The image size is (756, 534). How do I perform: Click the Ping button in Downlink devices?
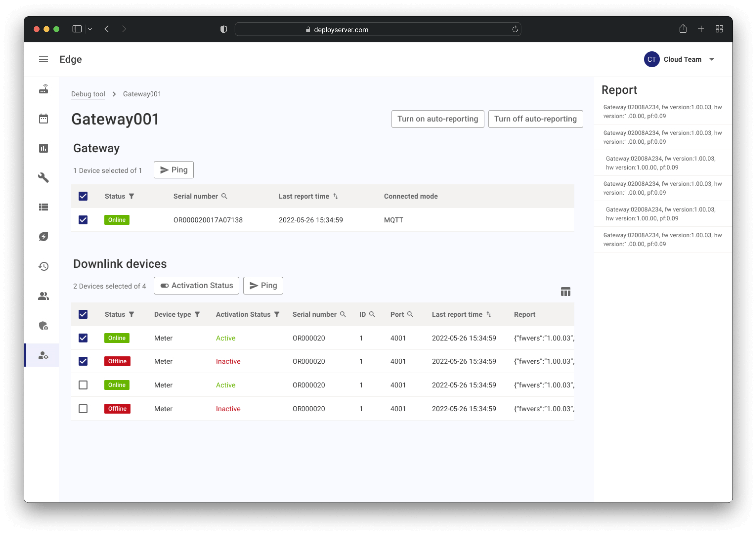pos(263,286)
